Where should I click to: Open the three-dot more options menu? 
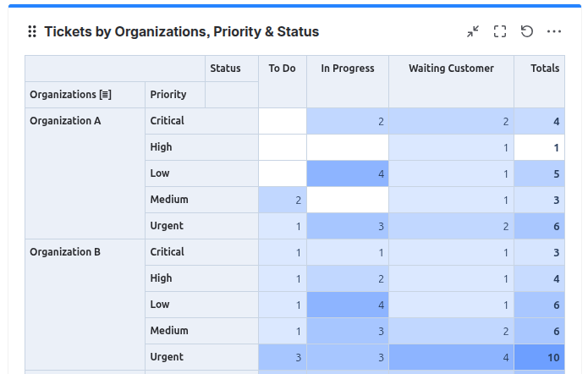point(554,31)
